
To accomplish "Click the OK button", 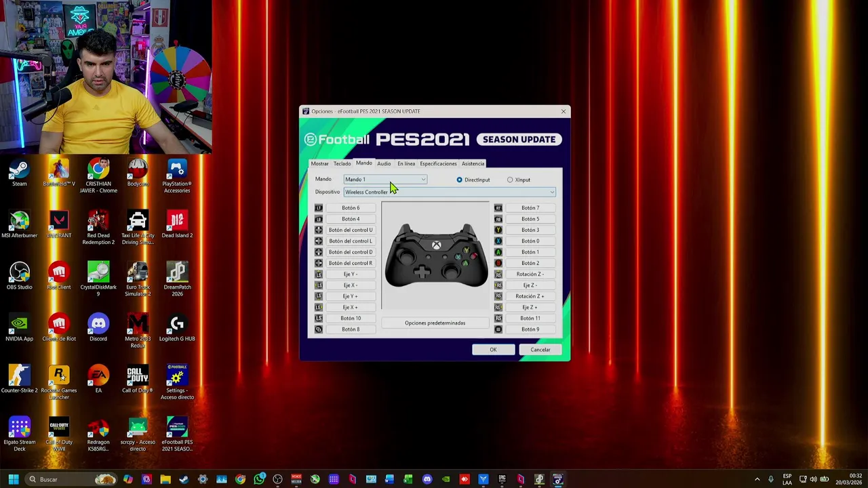I will click(493, 350).
